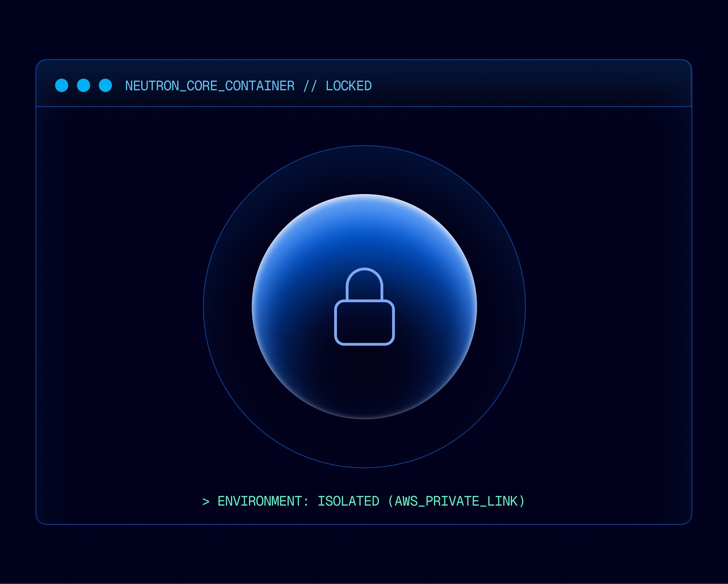
Task: Click the rightmost blue window dot
Action: (105, 85)
